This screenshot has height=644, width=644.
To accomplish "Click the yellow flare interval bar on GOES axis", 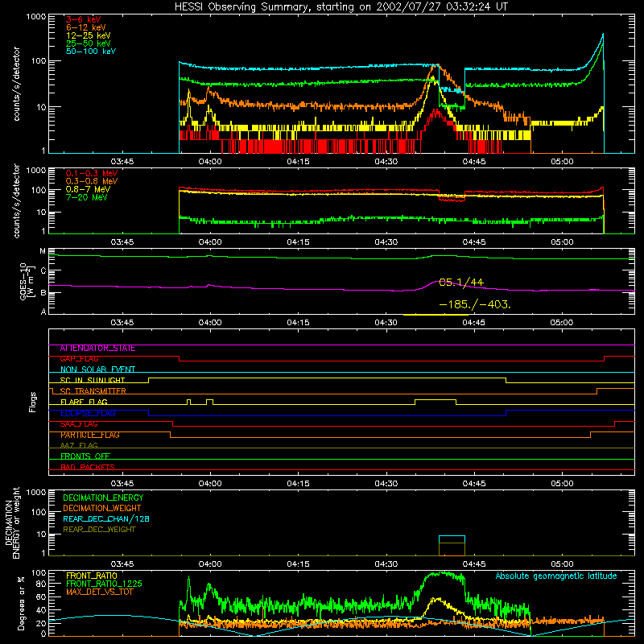I will (436, 315).
